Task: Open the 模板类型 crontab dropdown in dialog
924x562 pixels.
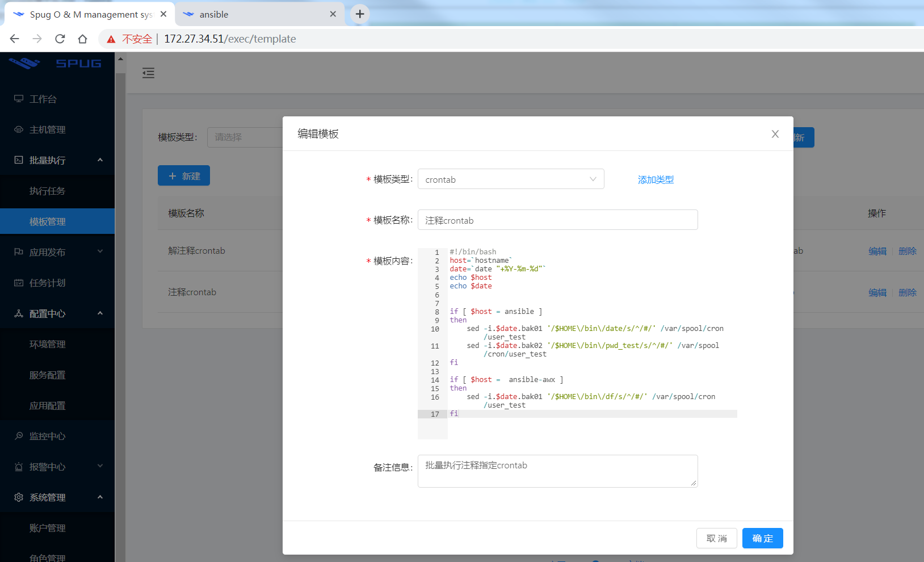Action: [x=511, y=179]
